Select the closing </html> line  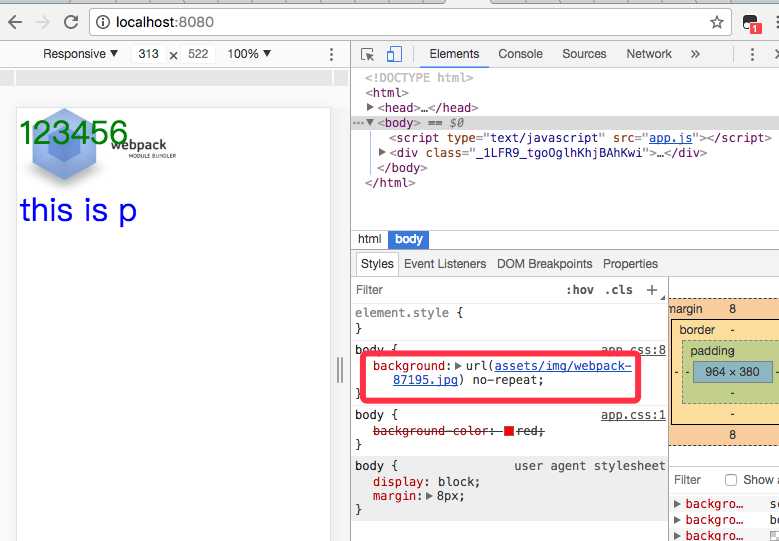pos(390,182)
